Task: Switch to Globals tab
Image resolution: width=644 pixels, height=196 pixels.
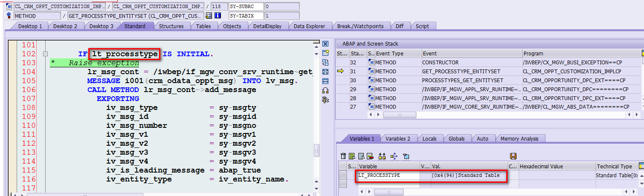Action: [x=457, y=138]
